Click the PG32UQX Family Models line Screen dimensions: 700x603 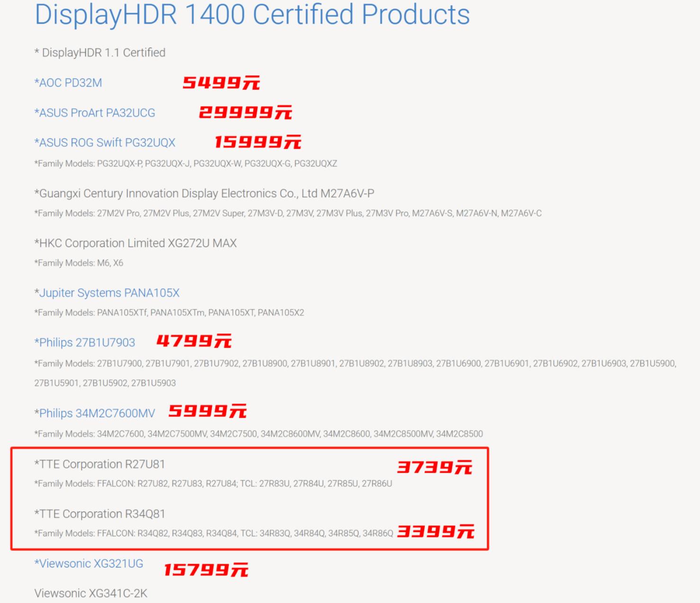[x=186, y=163]
